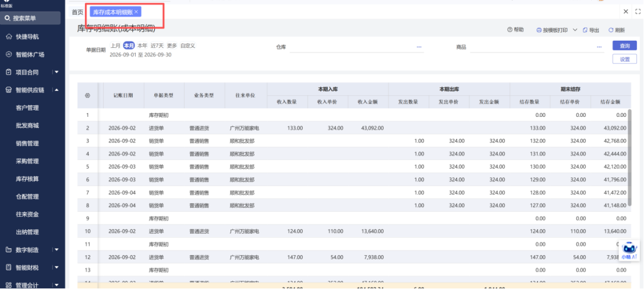
Task: Open the 小畅 AI assistant robot
Action: [629, 250]
